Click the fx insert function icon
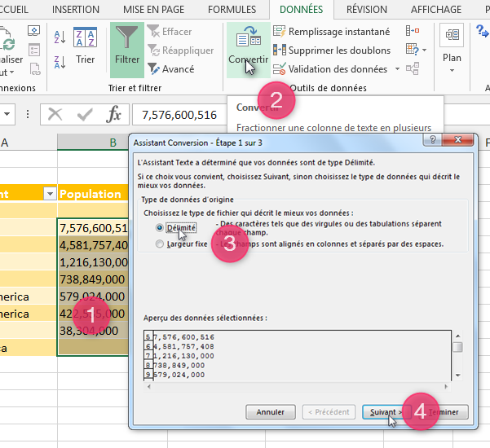 tap(114, 115)
